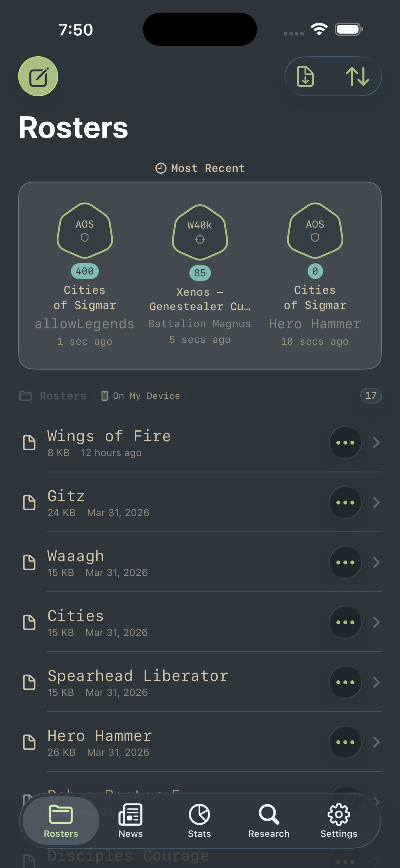Open the allowLegends Cities of Sigmar recent roster
Screen dimensions: 400x868
click(x=85, y=231)
